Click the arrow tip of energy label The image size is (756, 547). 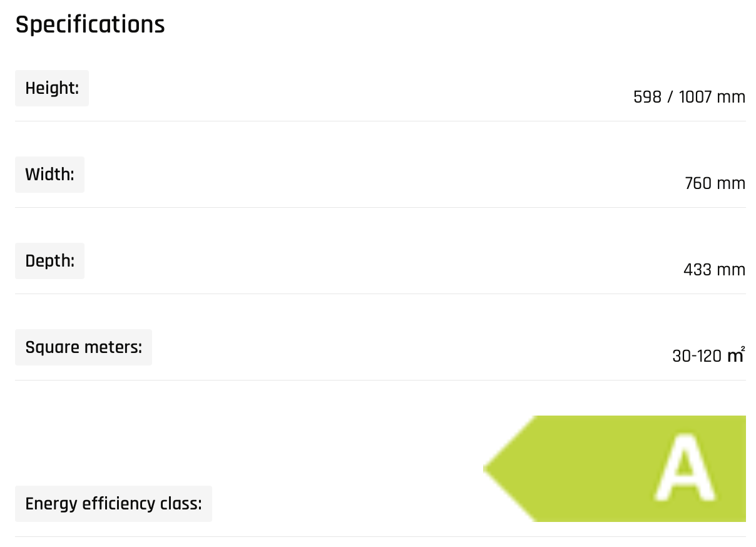(x=489, y=468)
